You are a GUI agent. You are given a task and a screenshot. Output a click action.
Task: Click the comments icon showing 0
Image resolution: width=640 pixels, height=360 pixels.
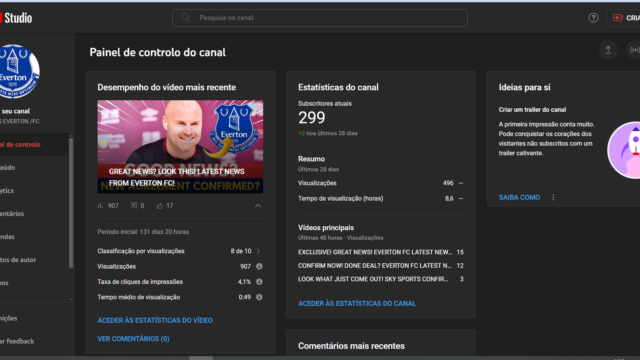click(x=134, y=206)
